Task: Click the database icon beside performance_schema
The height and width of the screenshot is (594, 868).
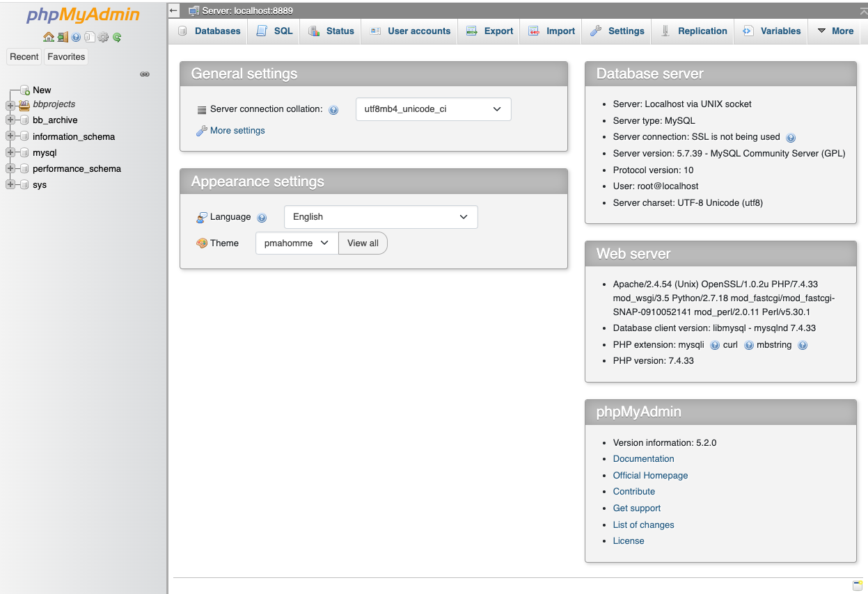Action: [24, 168]
